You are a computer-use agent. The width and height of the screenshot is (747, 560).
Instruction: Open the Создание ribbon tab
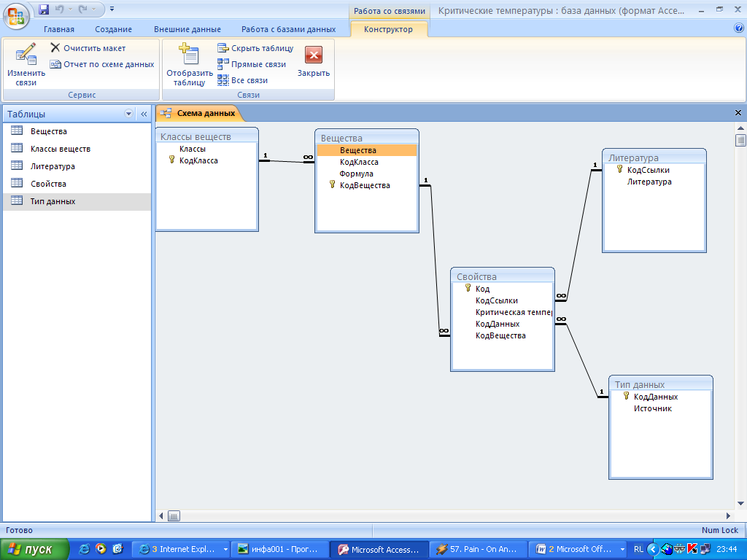113,29
